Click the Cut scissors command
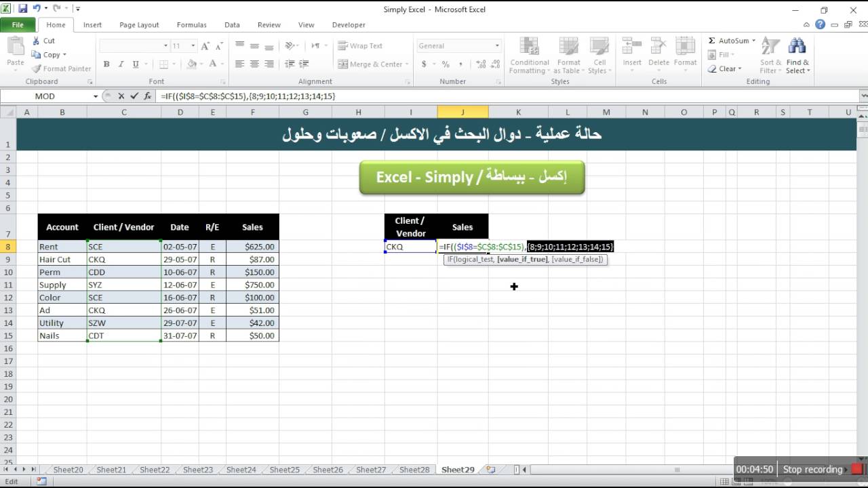 [43, 41]
